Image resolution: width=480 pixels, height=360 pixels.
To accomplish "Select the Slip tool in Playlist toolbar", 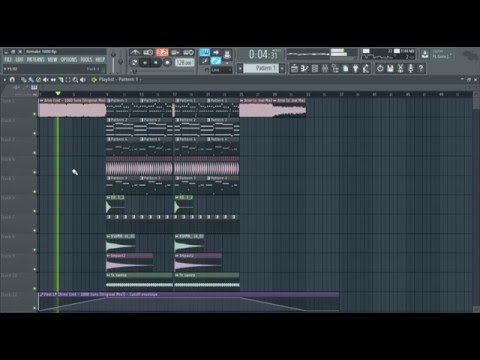I will click(x=53, y=80).
